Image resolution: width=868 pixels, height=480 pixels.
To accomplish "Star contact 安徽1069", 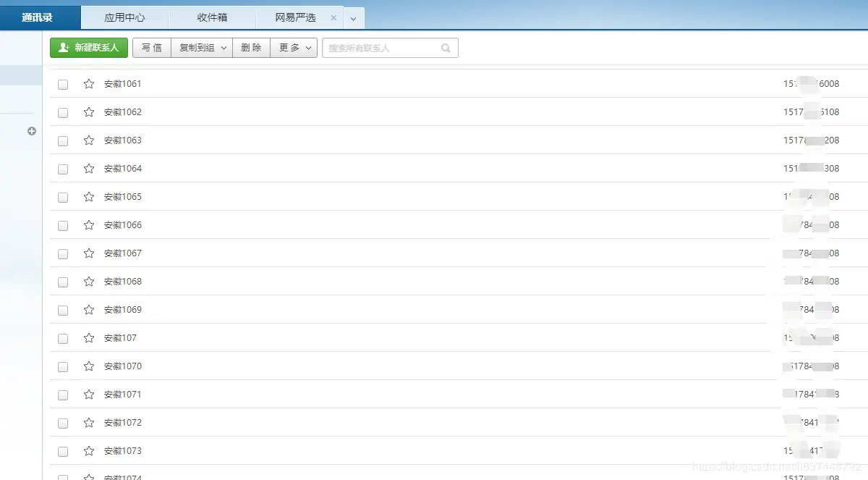I will (89, 310).
